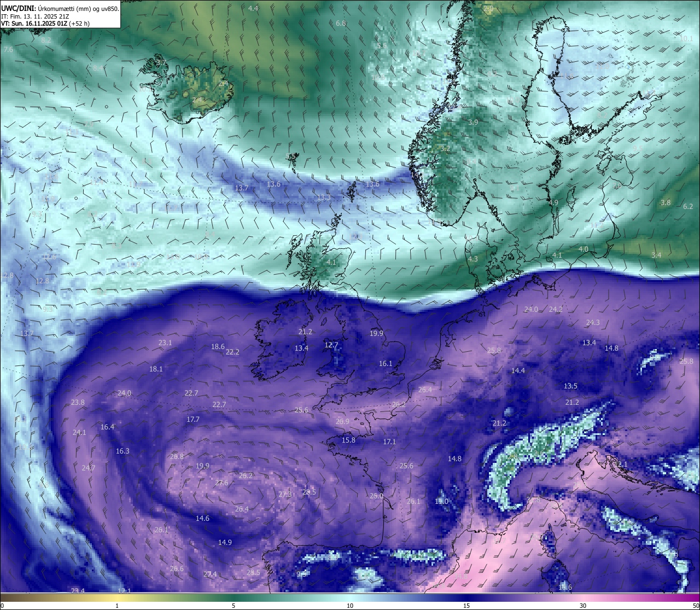Click the 27.4 value label
The image size is (700, 610).
[x=210, y=574]
